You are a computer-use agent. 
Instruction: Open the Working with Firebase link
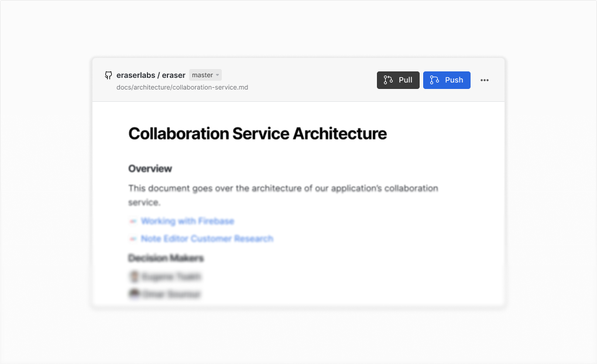click(x=187, y=221)
